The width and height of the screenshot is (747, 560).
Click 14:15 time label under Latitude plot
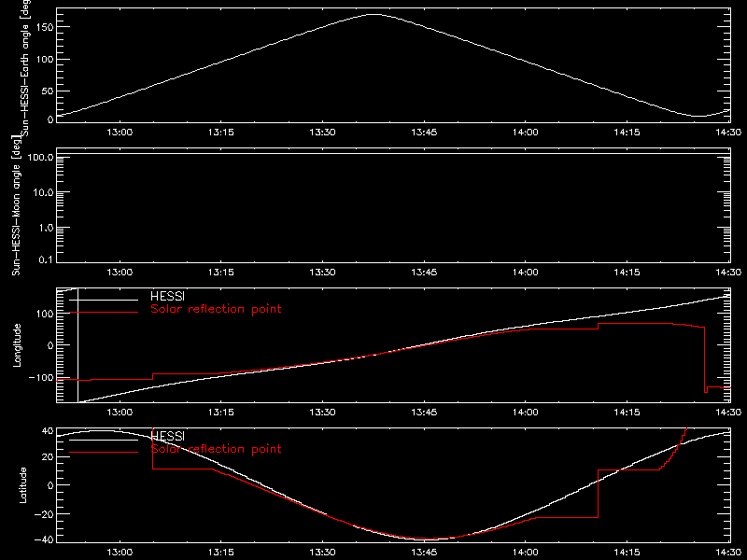(627, 553)
